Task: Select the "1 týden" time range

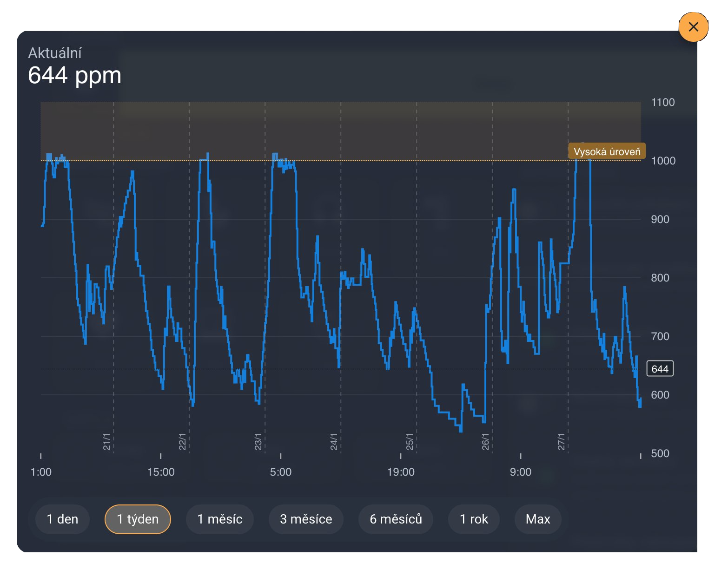Action: click(138, 519)
